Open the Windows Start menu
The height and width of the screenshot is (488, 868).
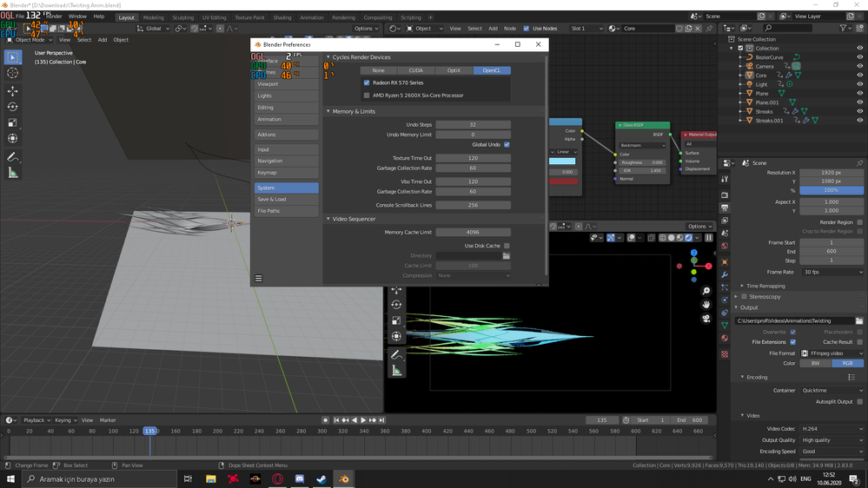[x=10, y=479]
